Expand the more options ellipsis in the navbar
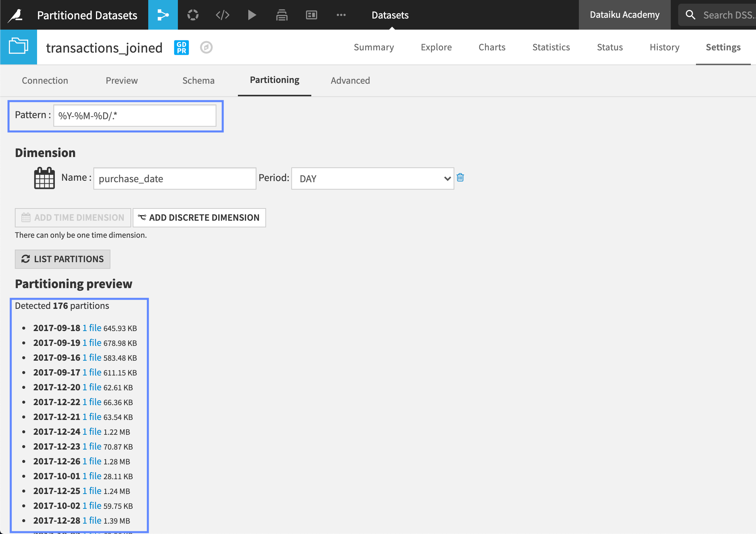Image resolution: width=756 pixels, height=534 pixels. click(341, 15)
